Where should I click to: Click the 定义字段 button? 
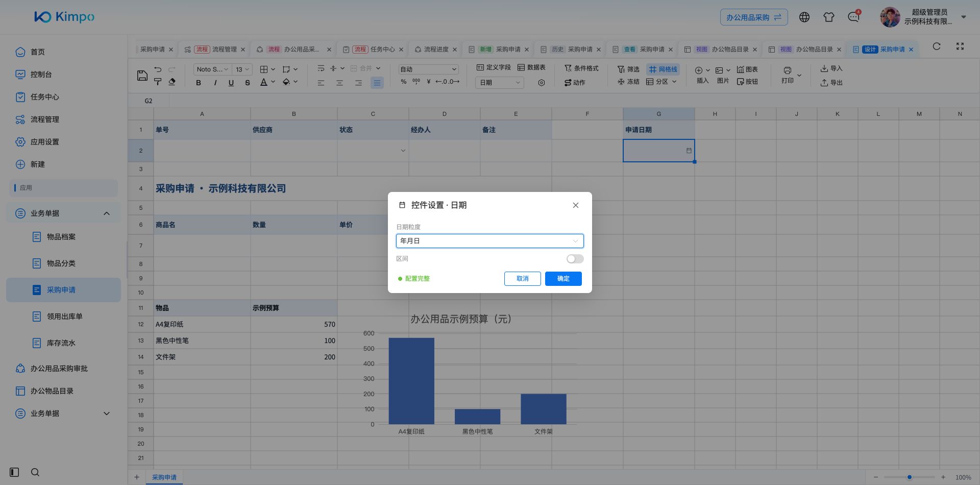coord(494,68)
